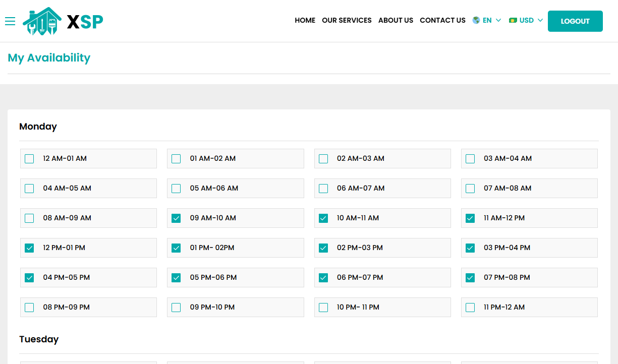
Task: Select the 05 AM-06 AM slot
Action: 176,188
